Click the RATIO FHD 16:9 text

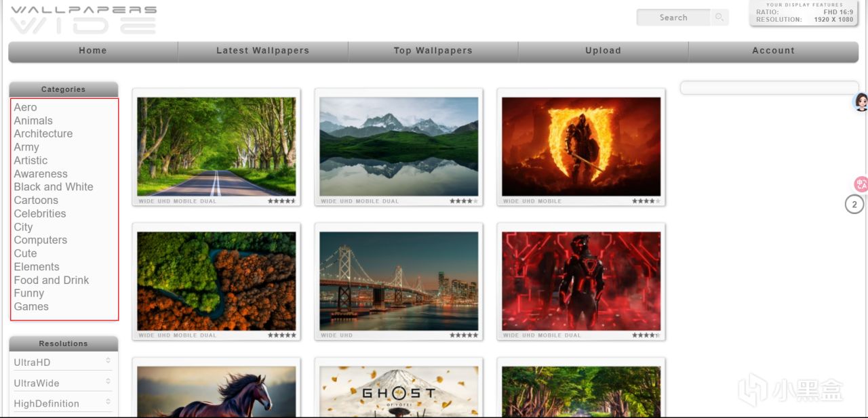coord(805,12)
